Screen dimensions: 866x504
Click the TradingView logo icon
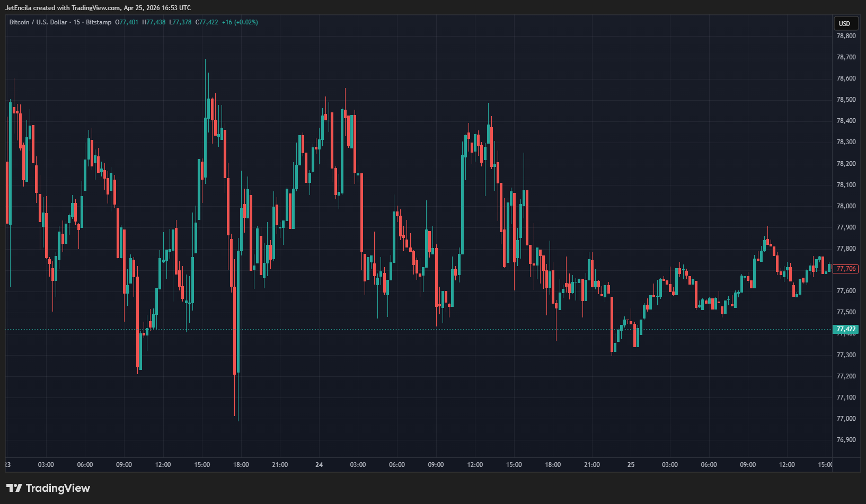pyautogui.click(x=14, y=488)
